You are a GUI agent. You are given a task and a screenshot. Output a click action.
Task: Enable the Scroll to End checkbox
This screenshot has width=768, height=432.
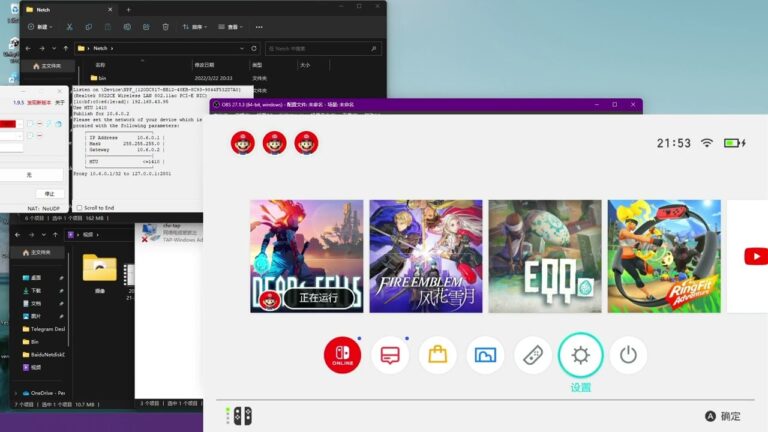coord(80,207)
